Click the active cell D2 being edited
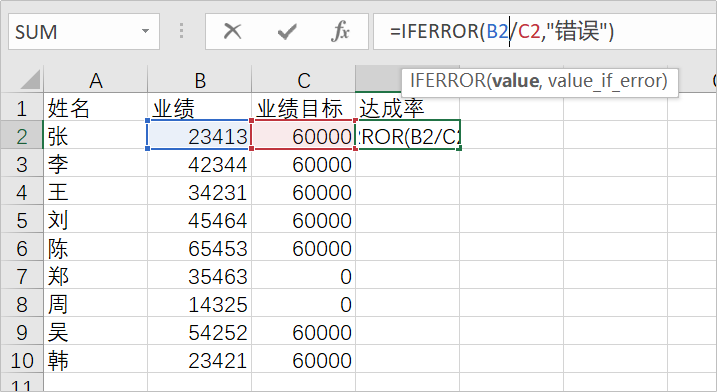 click(408, 136)
